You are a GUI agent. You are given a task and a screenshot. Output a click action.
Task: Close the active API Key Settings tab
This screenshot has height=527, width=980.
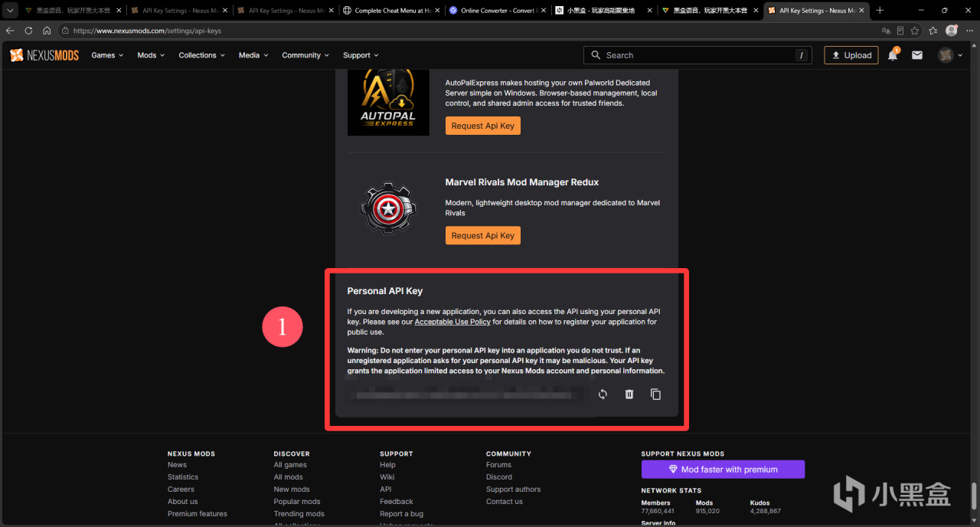tap(862, 11)
